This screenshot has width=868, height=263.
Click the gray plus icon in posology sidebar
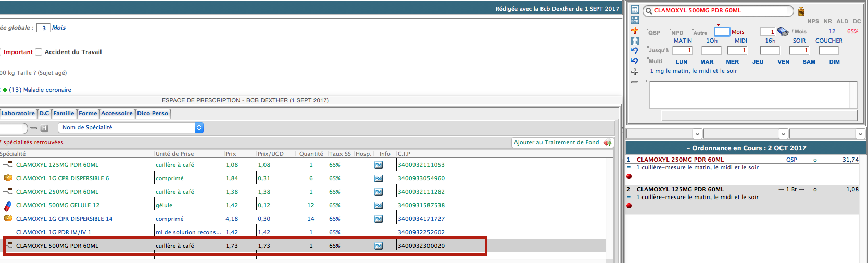point(635,72)
